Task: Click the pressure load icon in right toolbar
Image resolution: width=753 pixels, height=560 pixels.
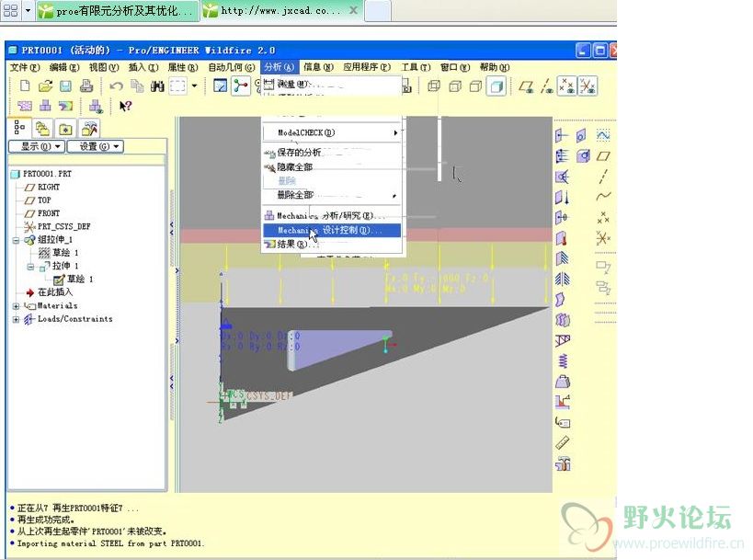Action: click(562, 156)
